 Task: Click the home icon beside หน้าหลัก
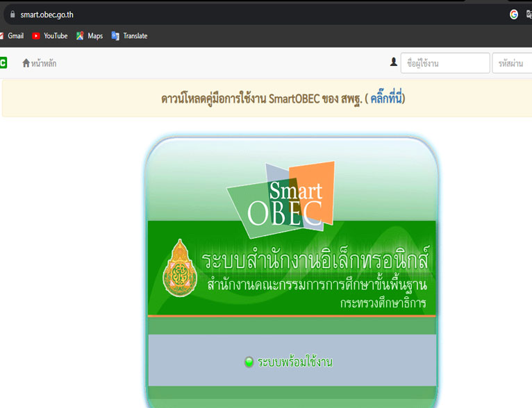[x=26, y=63]
